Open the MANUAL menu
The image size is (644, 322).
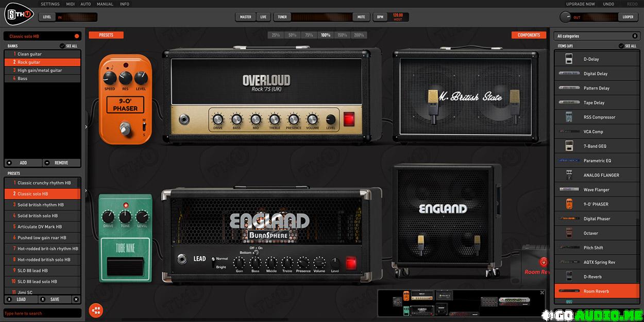[105, 4]
